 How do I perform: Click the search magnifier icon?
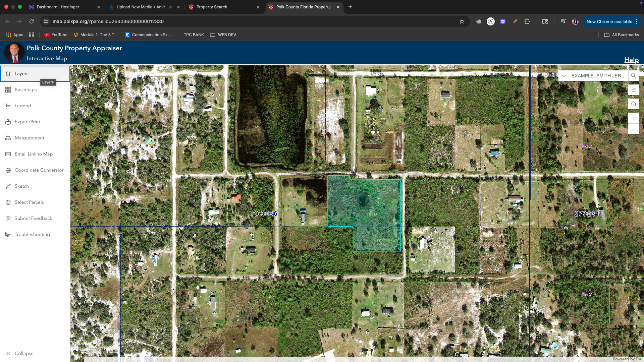point(633,76)
